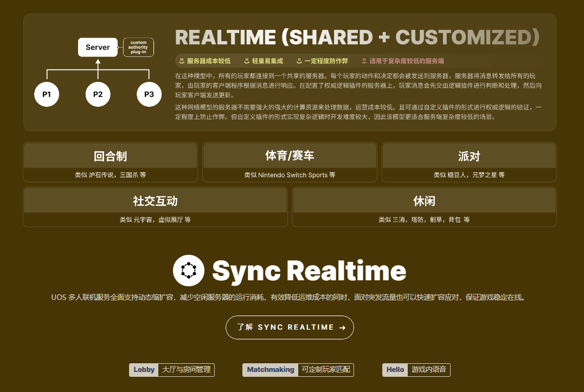
Task: Click the smiley icon beside 轻量易集成
Action: pyautogui.click(x=247, y=61)
